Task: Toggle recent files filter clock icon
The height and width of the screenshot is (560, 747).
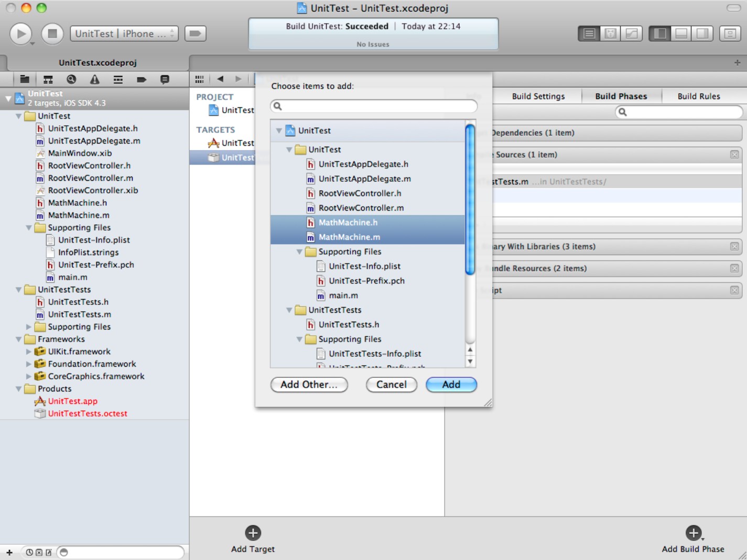Action: [x=29, y=552]
